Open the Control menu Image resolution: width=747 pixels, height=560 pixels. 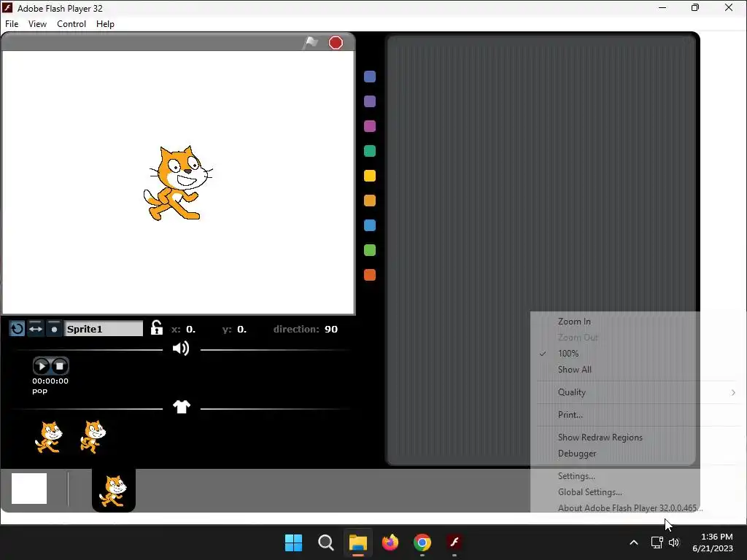[71, 24]
